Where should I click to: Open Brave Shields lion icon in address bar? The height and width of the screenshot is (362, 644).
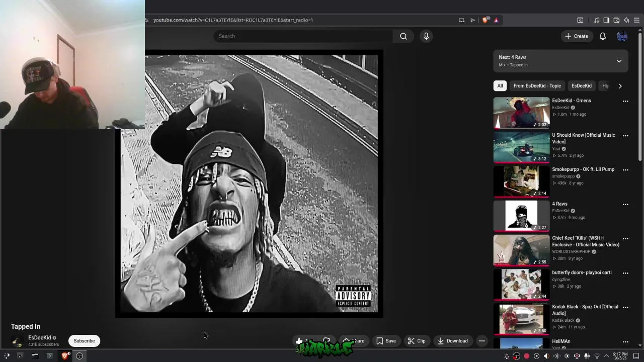pyautogui.click(x=485, y=20)
